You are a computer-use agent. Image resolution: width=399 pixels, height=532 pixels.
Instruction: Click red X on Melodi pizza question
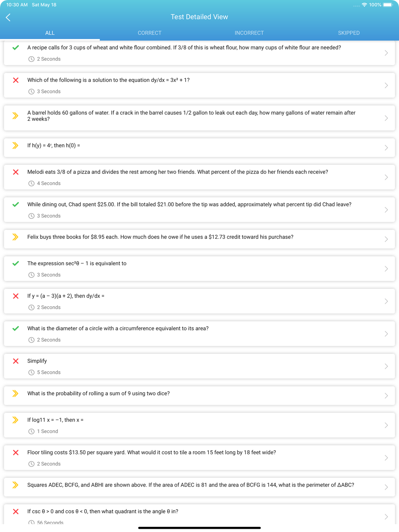16,172
